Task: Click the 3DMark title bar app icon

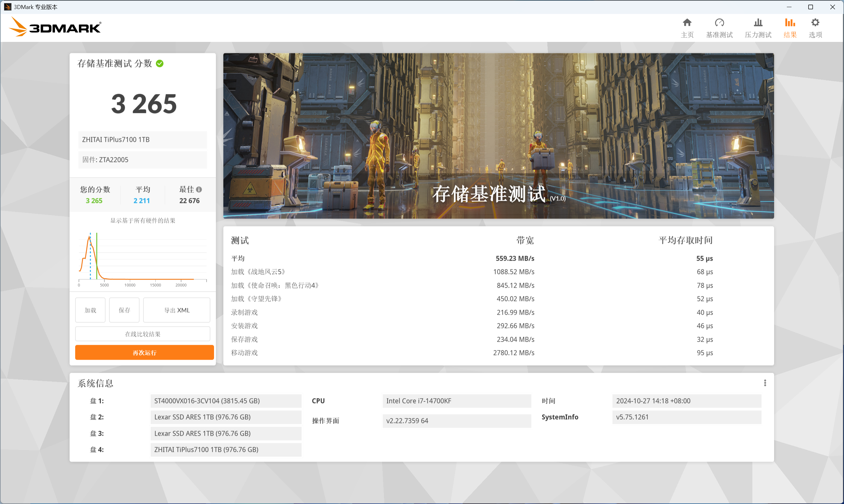Action: 7,7
